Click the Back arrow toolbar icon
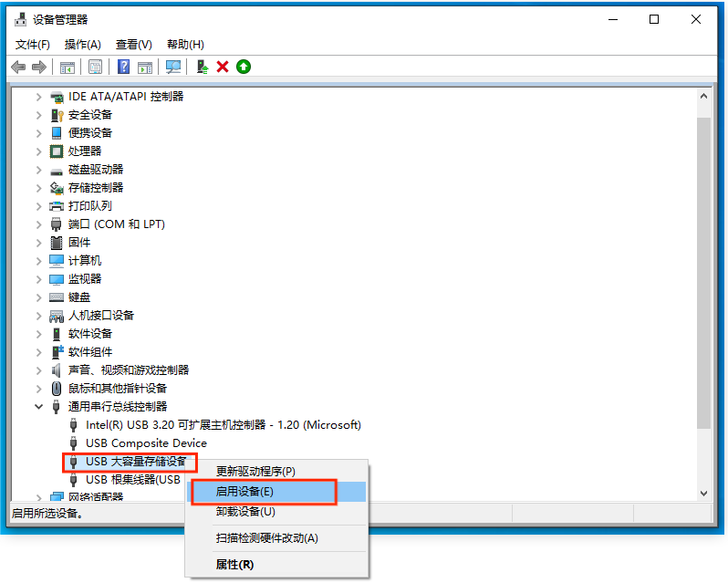 (18, 68)
